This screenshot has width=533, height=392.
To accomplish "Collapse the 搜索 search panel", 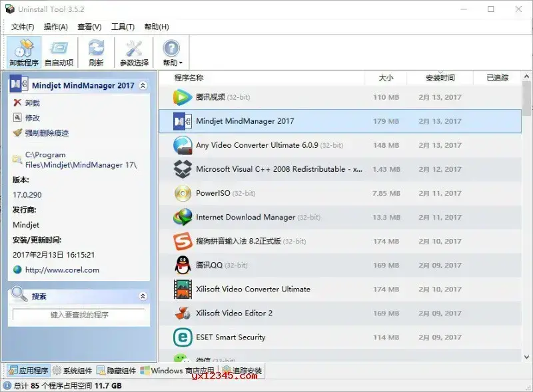I will point(143,296).
